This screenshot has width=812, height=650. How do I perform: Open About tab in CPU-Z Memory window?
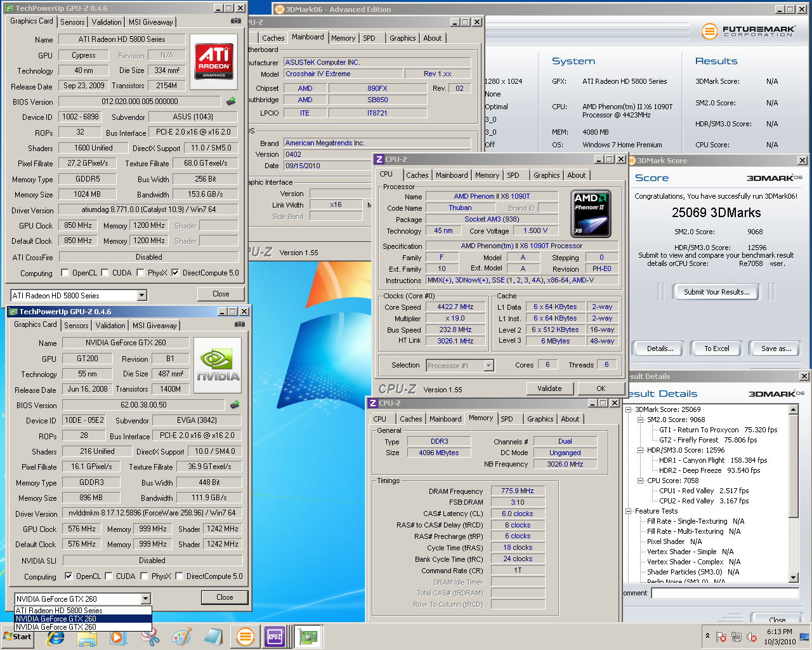[x=570, y=419]
